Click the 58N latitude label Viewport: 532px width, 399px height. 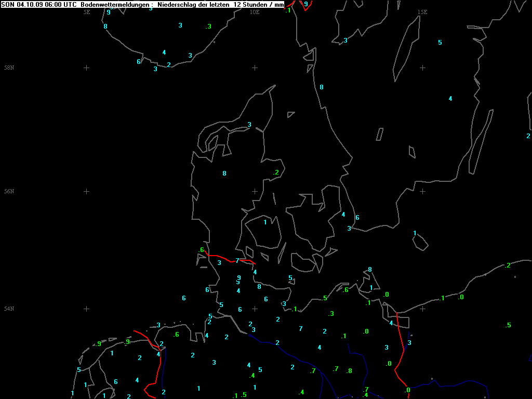[x=9, y=68]
